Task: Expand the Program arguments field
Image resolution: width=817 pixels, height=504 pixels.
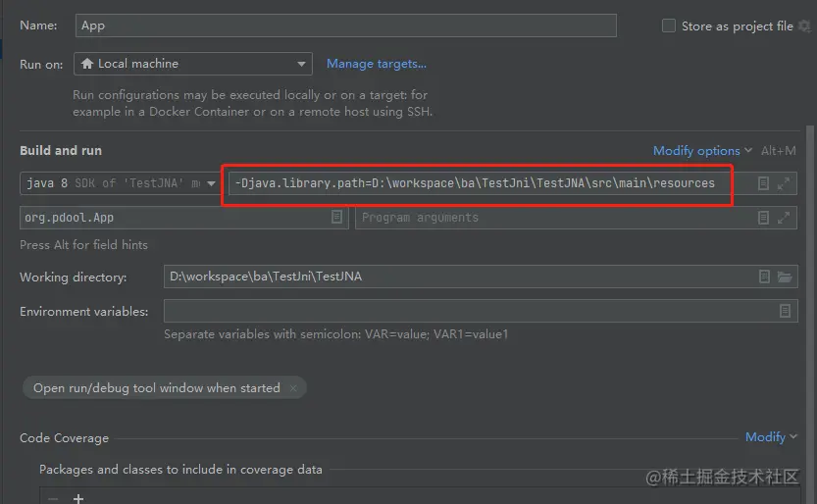Action: 784,217
